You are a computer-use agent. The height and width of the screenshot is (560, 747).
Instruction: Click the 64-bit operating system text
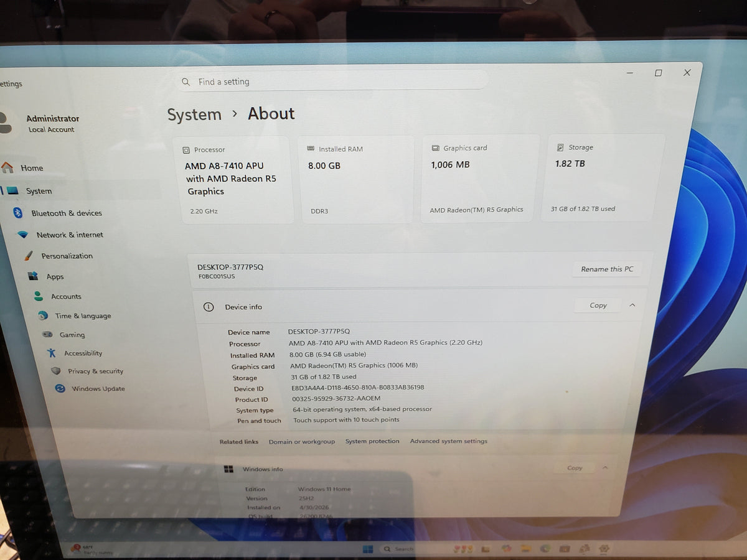click(362, 409)
